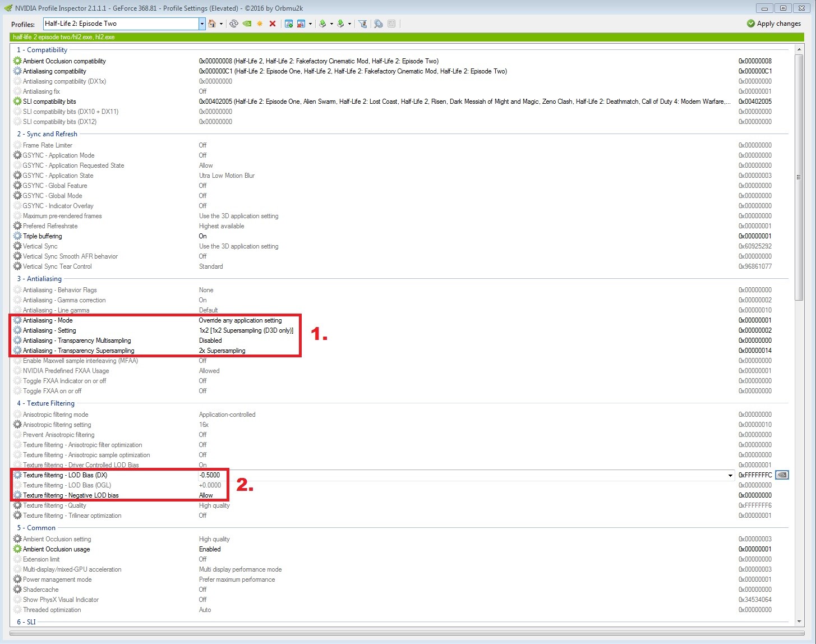This screenshot has height=644, width=816.
Task: Click the '2x Supersampling' value
Action: click(x=222, y=351)
